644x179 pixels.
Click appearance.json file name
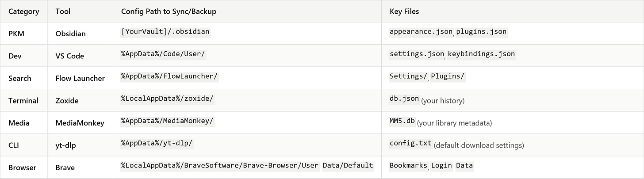coord(421,32)
